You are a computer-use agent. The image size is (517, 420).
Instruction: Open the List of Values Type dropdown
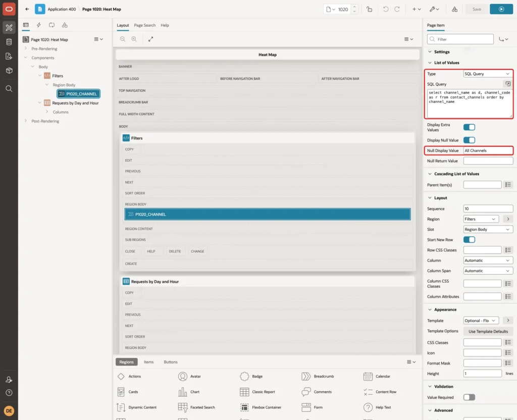point(488,74)
